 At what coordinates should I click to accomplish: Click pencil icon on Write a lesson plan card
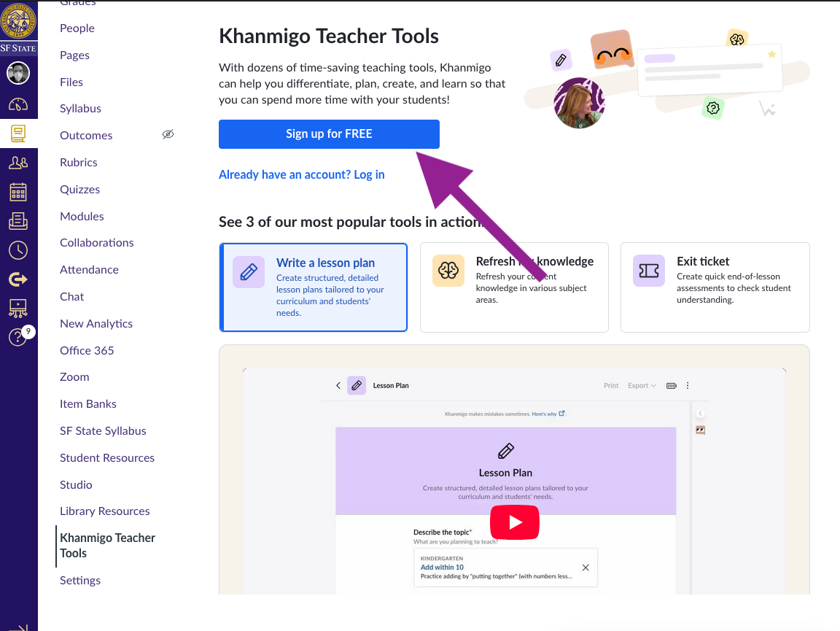click(x=249, y=272)
